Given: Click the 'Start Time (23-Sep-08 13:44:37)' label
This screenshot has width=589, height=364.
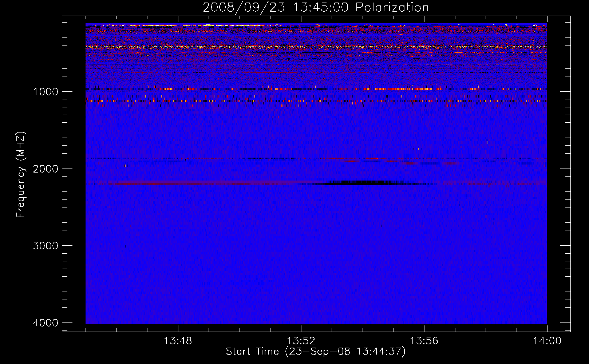Looking at the screenshot, I should [316, 352].
